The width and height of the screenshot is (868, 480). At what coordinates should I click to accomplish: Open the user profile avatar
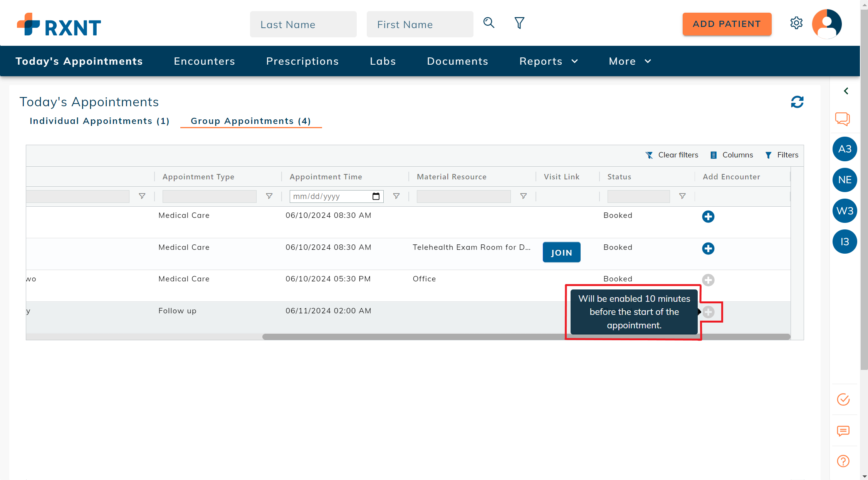[827, 24]
